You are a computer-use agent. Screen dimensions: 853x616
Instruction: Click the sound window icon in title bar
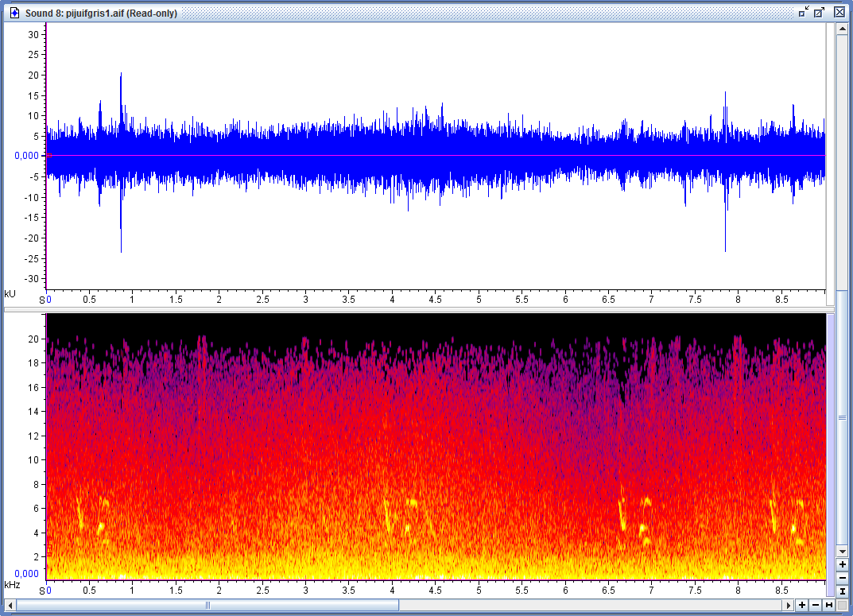point(14,13)
